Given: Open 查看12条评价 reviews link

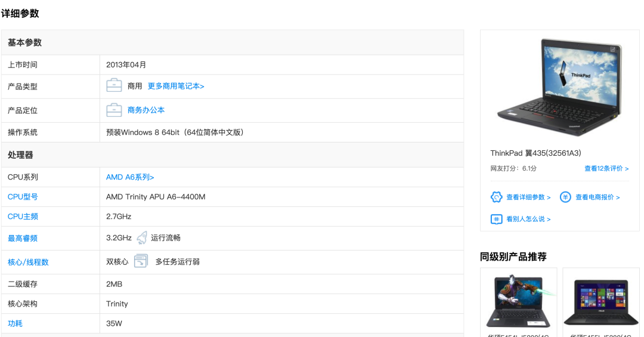Looking at the screenshot, I should click(606, 168).
